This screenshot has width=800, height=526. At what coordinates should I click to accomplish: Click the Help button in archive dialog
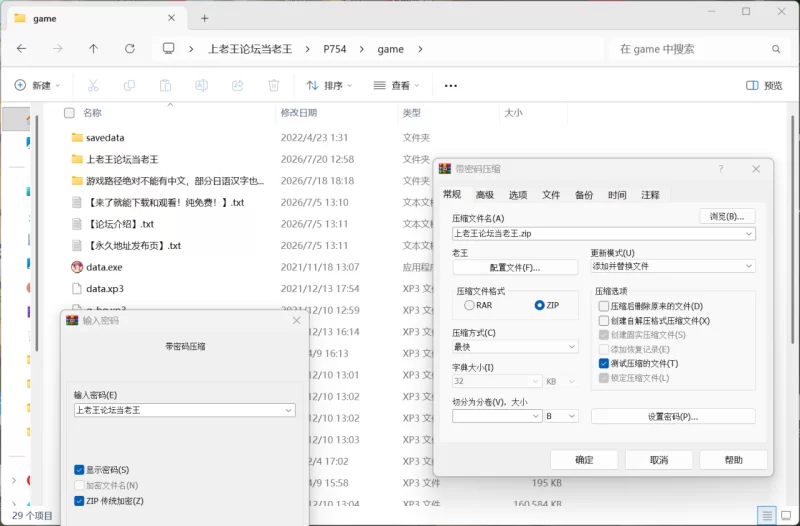pyautogui.click(x=733, y=460)
